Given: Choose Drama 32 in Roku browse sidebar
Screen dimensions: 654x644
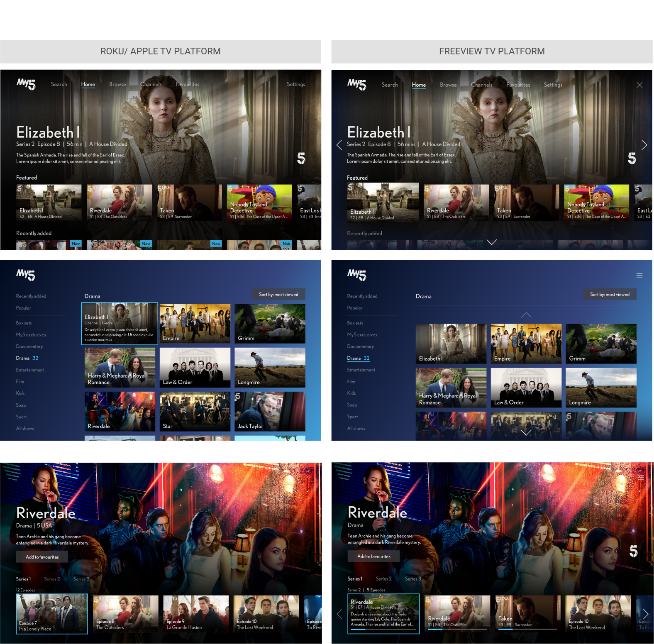Looking at the screenshot, I should [x=27, y=358].
